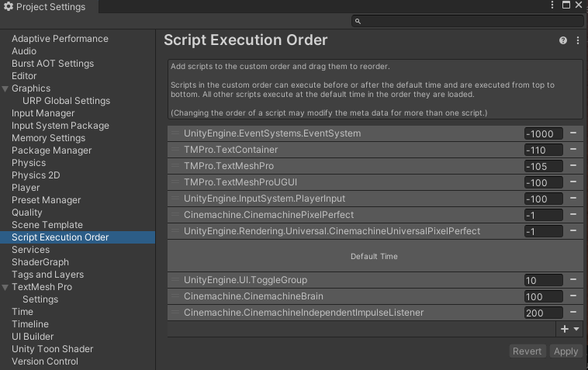Screen dimensions: 588x370
Task: Edit the order value for PlayerInput
Action: point(543,199)
